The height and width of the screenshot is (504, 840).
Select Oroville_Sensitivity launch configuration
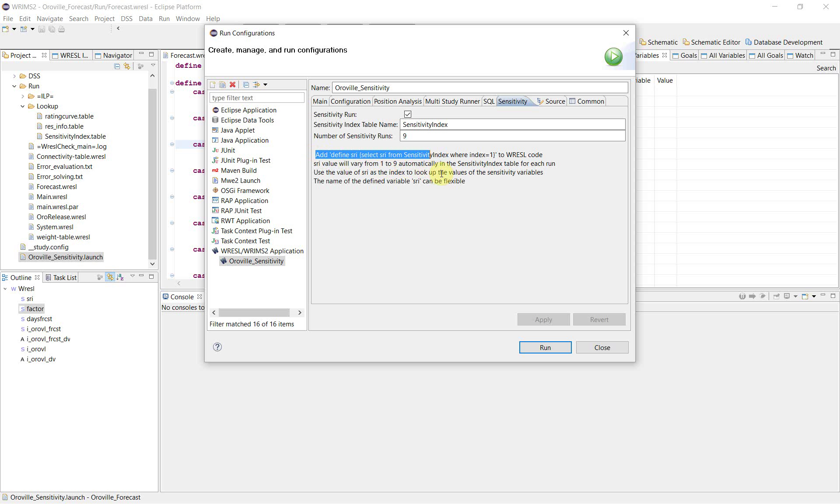pyautogui.click(x=252, y=261)
